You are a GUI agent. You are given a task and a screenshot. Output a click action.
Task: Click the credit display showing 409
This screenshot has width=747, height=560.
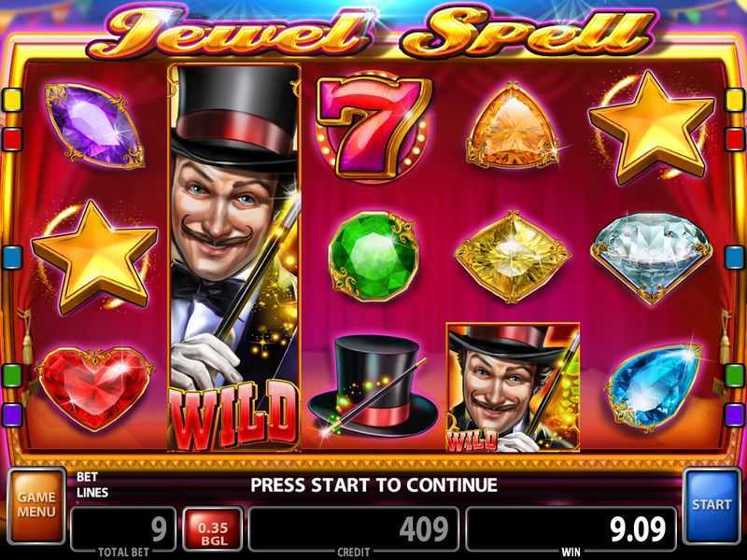354,529
